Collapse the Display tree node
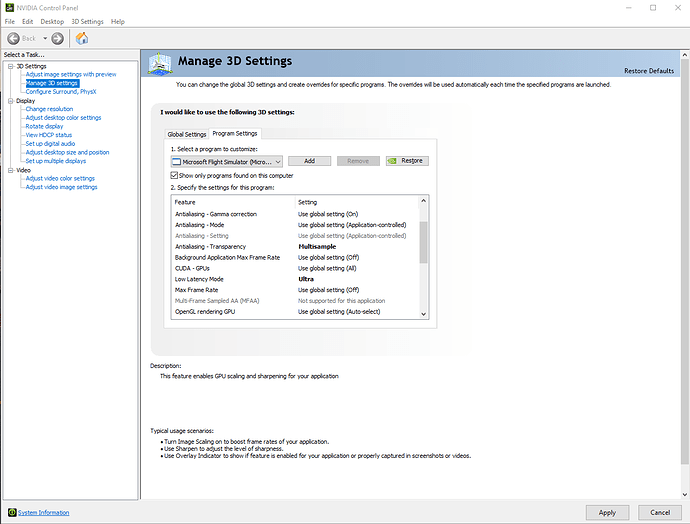Image resolution: width=690 pixels, height=524 pixels. 8,101
